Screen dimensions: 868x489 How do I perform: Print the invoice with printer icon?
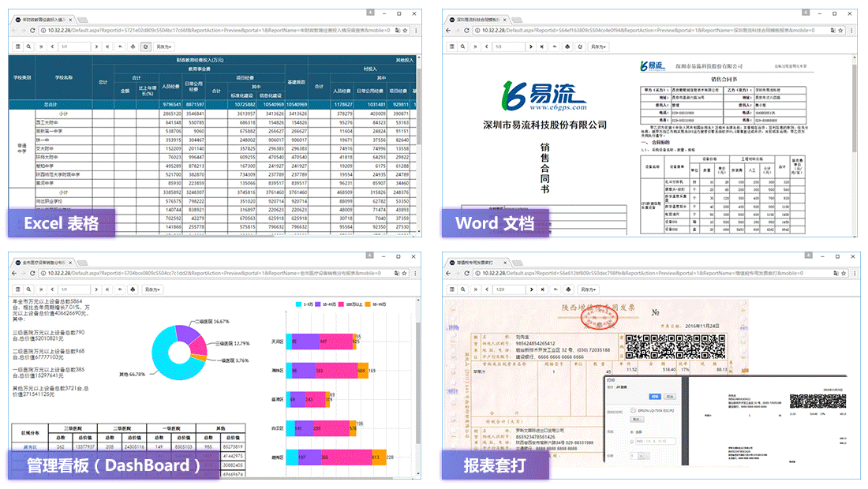[x=568, y=289]
